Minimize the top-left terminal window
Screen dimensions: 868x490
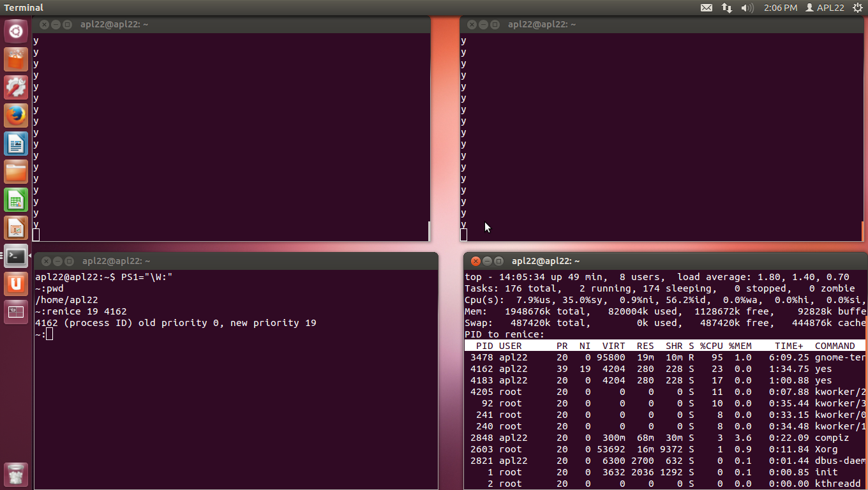56,25
